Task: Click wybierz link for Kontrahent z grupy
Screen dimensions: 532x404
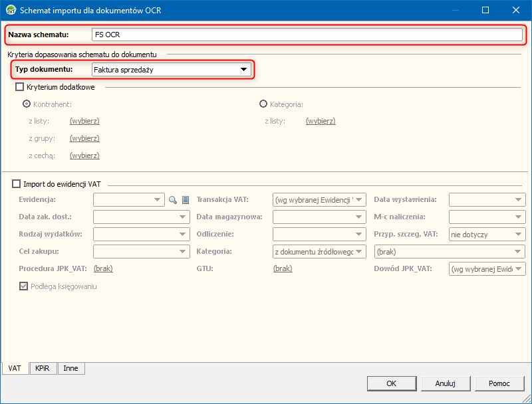Action: pyautogui.click(x=84, y=138)
